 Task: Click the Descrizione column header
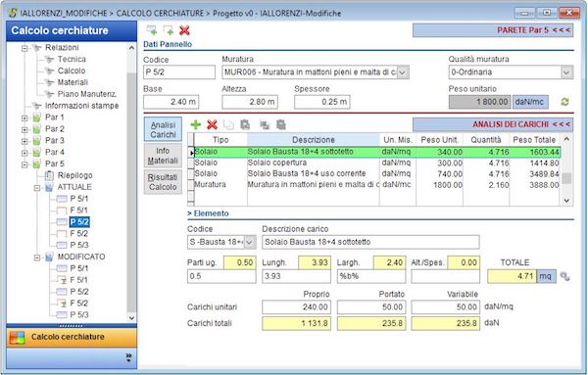[x=314, y=140]
